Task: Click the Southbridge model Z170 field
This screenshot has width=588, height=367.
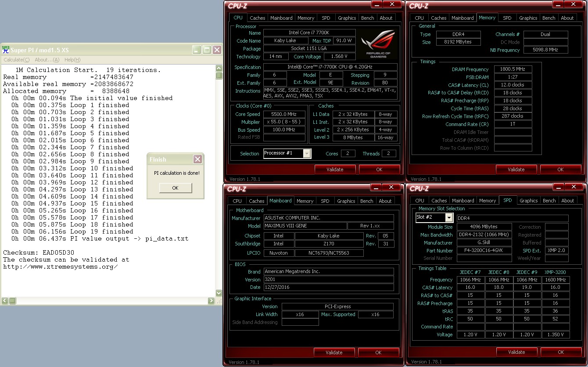Action: 329,244
